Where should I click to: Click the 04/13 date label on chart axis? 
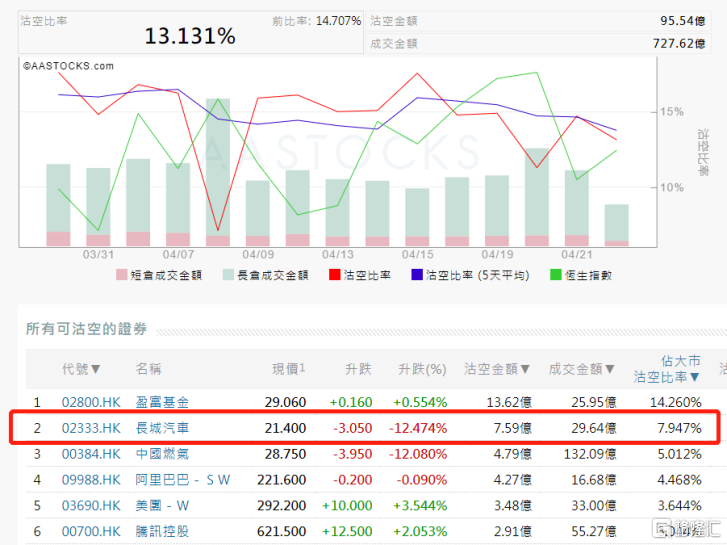[338, 255]
